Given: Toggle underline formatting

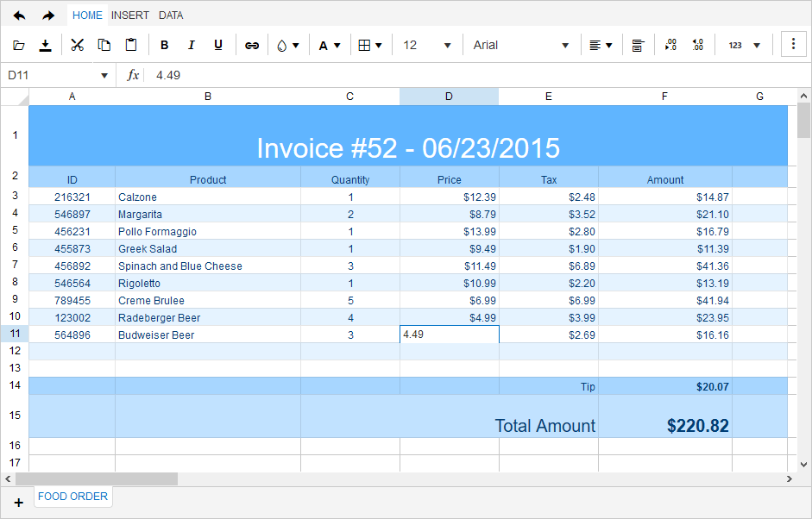Looking at the screenshot, I should click(x=217, y=44).
